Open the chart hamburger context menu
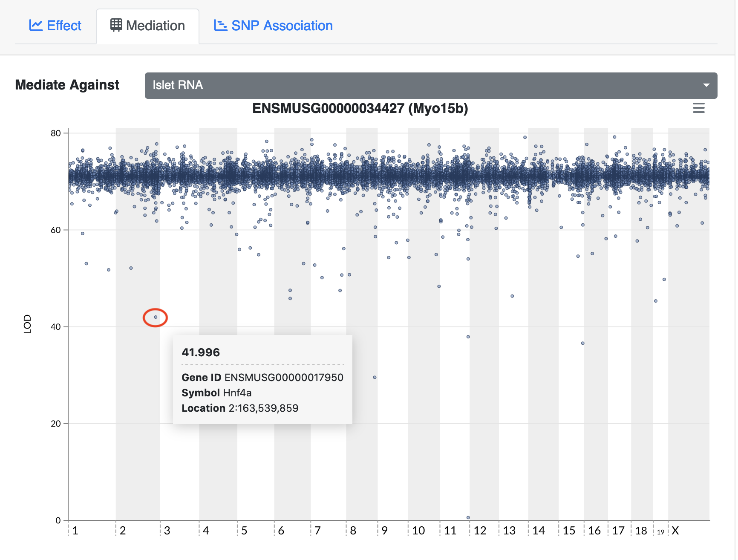This screenshot has width=738, height=560. pyautogui.click(x=698, y=108)
